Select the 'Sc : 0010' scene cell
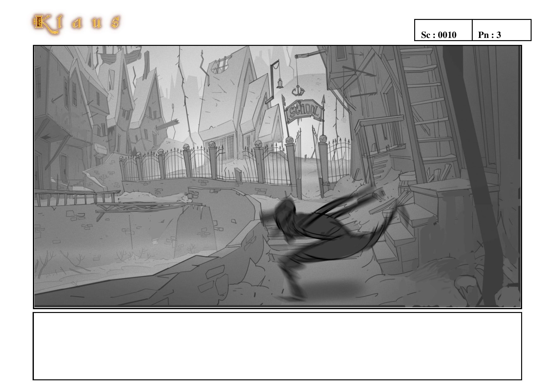 point(443,30)
